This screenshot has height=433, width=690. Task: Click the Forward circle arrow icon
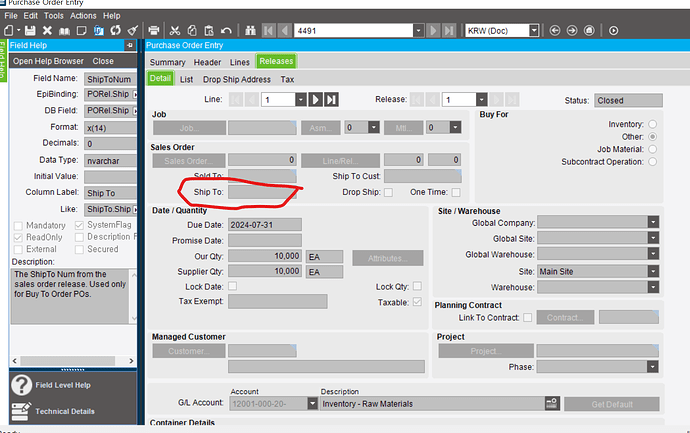tap(572, 30)
